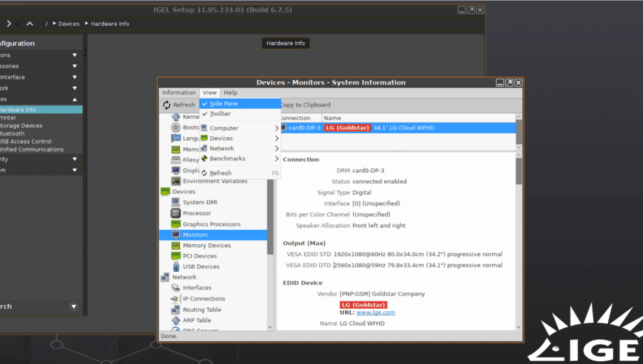Expand the top sidebar section in IGEL Setup
This screenshot has height=364, width=643.
click(x=75, y=55)
